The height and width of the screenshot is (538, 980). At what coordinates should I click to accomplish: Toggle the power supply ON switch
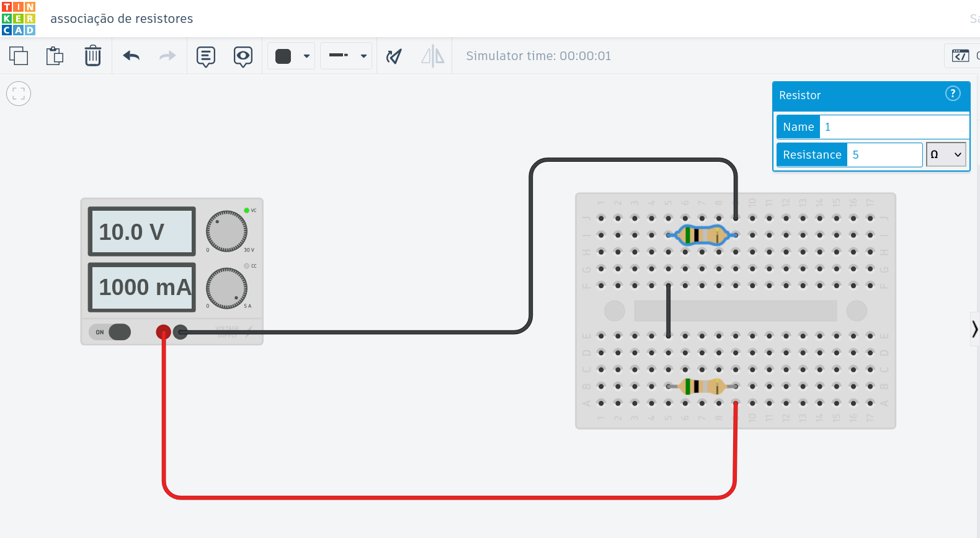pos(110,332)
